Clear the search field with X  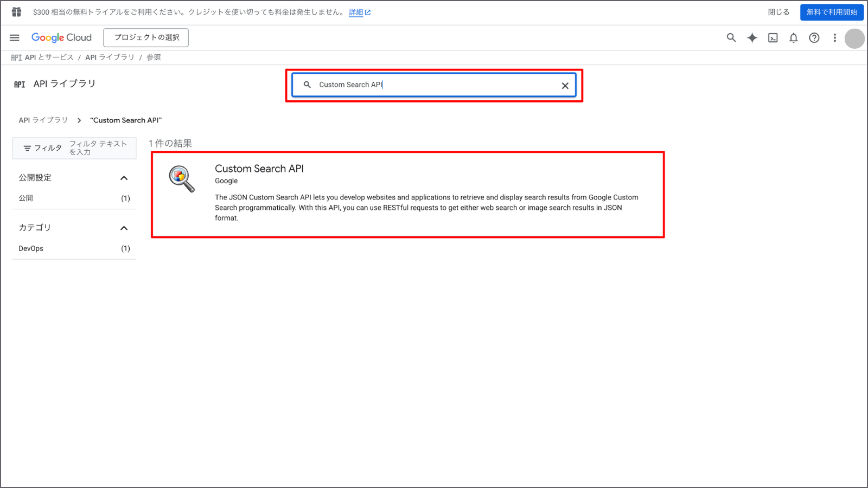click(565, 86)
